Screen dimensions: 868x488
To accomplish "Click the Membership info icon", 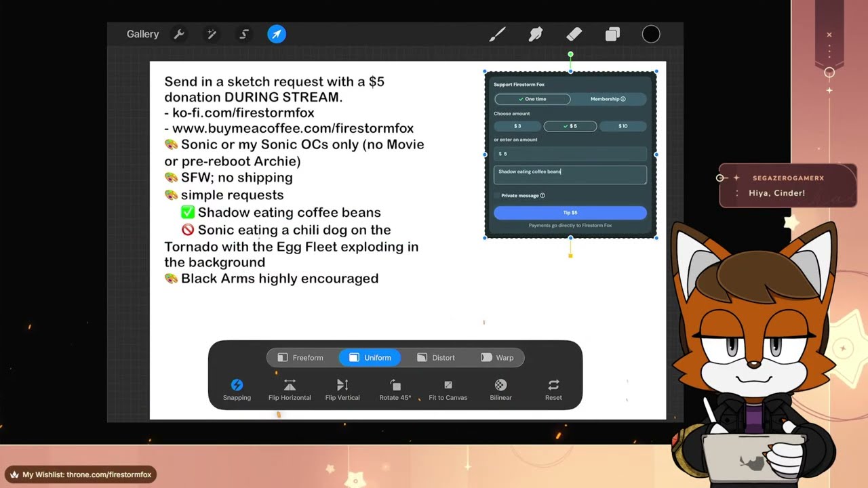I will pos(623,99).
